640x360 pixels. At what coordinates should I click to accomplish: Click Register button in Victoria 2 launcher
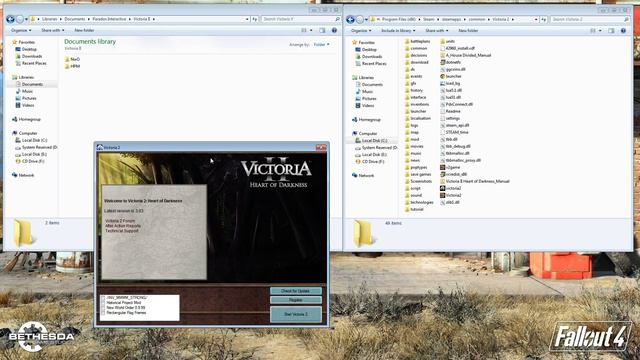pyautogui.click(x=296, y=300)
